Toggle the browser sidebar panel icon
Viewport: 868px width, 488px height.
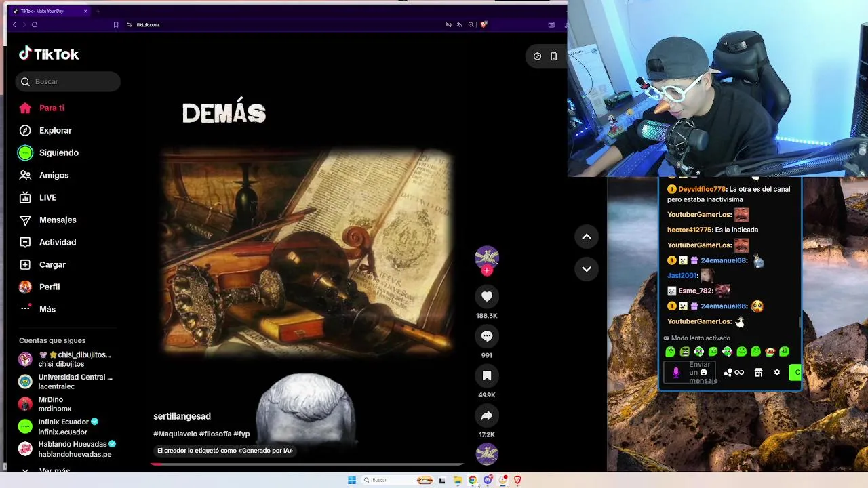pyautogui.click(x=551, y=24)
